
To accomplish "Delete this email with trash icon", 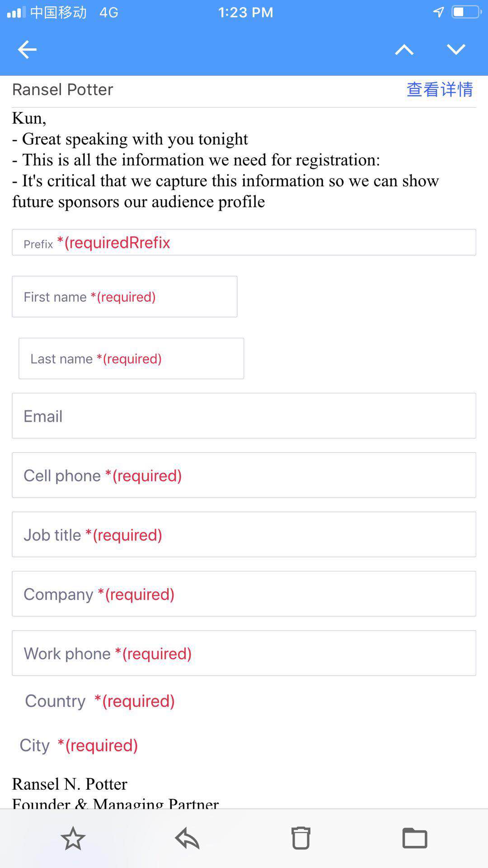I will click(x=300, y=838).
